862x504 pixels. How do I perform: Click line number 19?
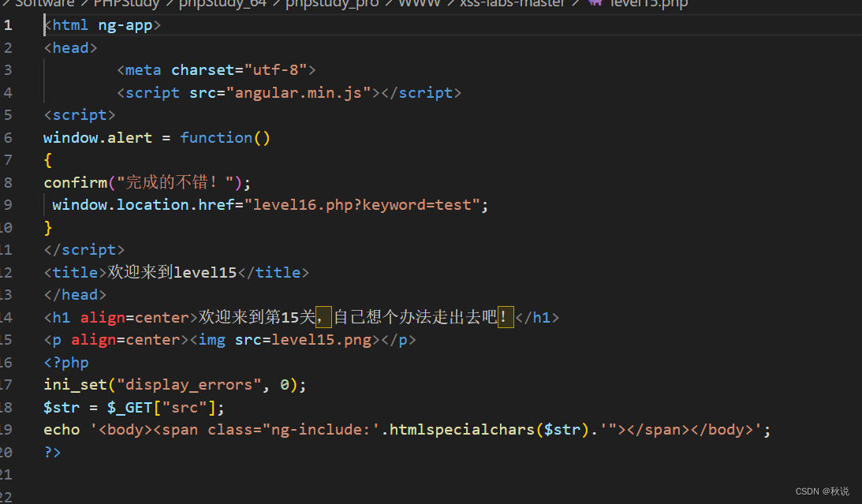pos(6,429)
